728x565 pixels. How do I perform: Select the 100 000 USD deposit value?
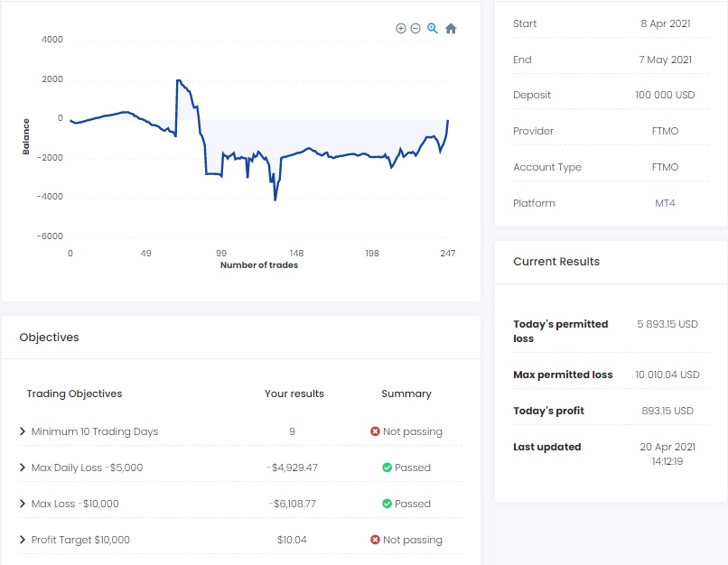(x=665, y=96)
